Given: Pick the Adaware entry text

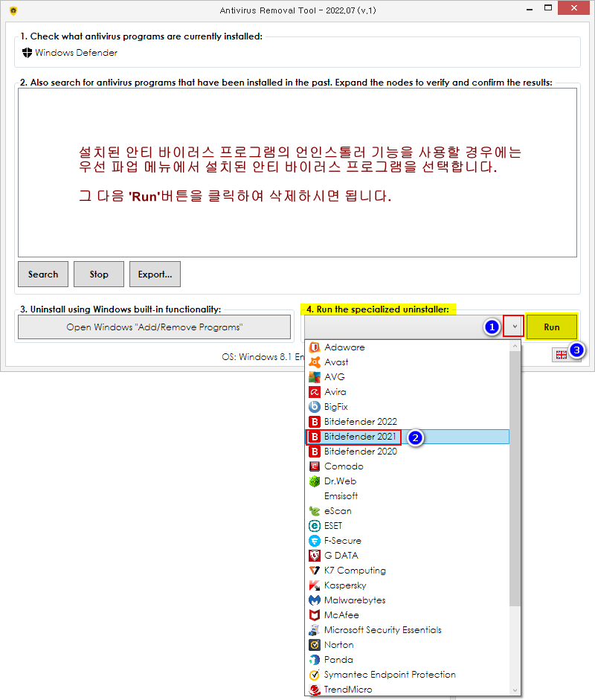Looking at the screenshot, I should (x=344, y=347).
